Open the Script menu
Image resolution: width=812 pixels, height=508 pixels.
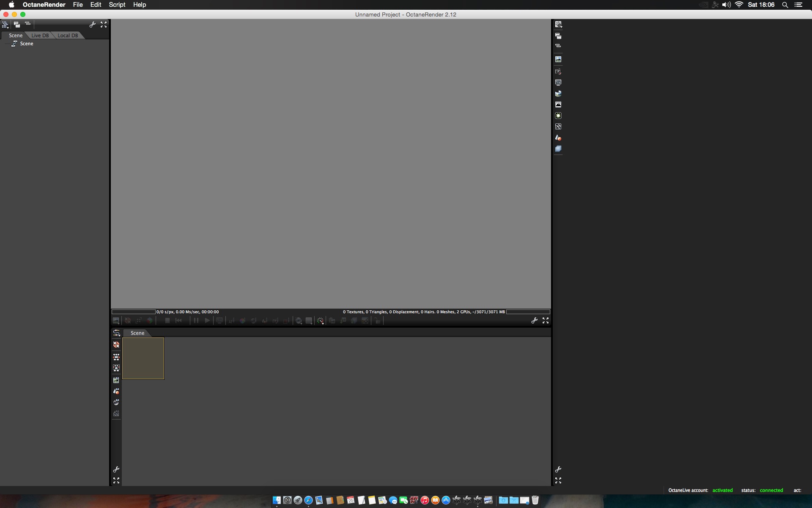(117, 5)
